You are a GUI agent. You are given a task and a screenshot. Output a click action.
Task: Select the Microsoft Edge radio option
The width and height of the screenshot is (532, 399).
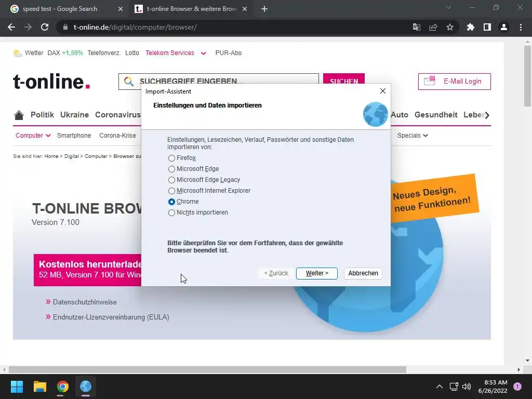coord(193,169)
